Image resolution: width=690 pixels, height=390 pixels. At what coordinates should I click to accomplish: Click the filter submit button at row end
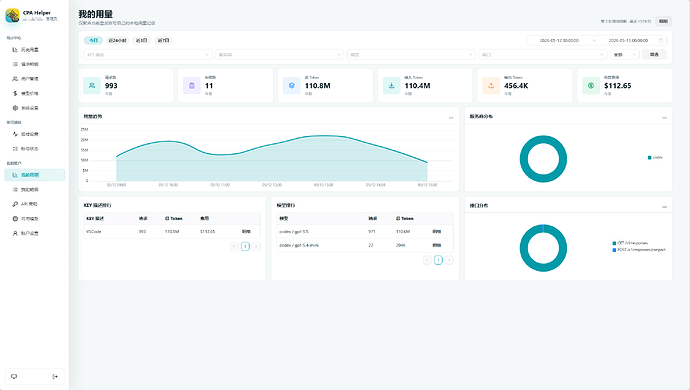pos(654,55)
